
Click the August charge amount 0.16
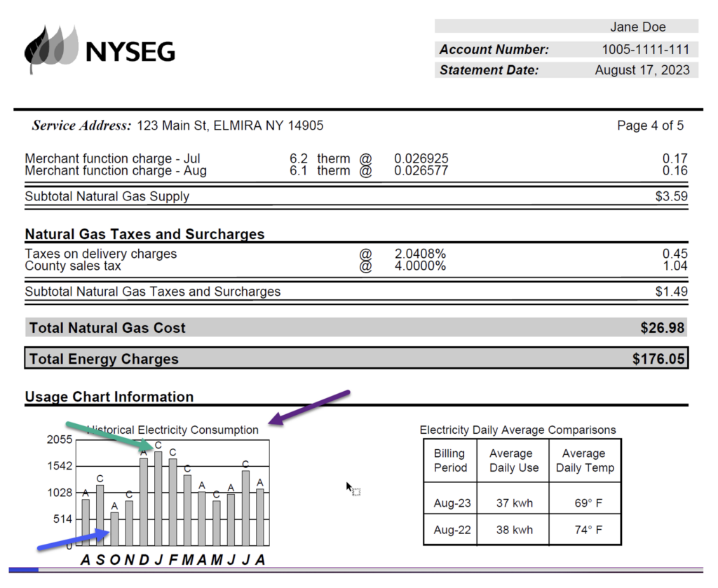[675, 171]
